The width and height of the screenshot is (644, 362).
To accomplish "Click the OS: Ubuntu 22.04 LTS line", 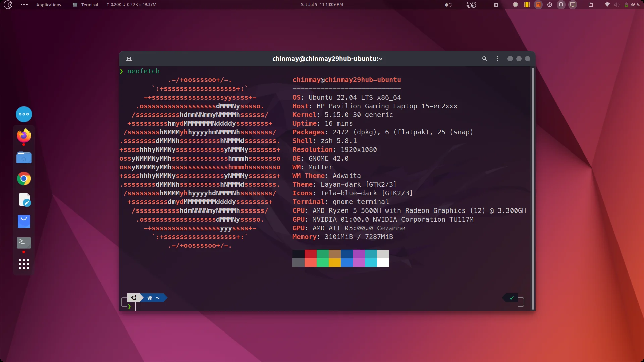I will coord(347,97).
